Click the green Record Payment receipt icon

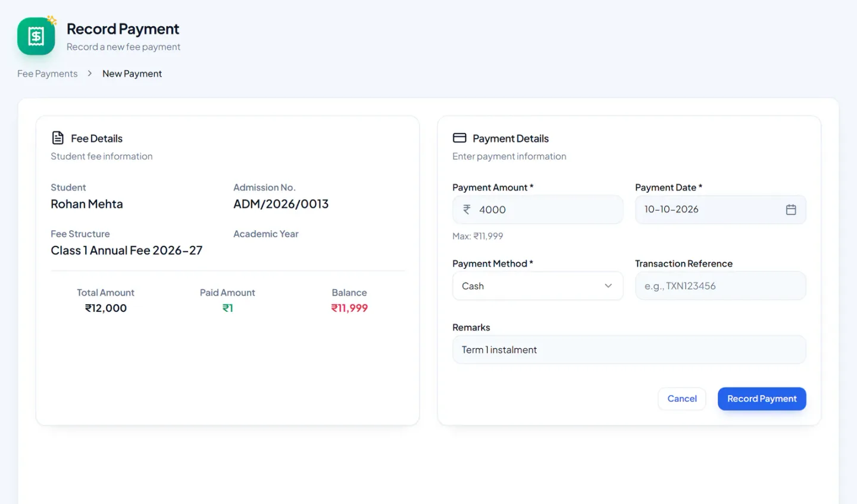click(36, 36)
